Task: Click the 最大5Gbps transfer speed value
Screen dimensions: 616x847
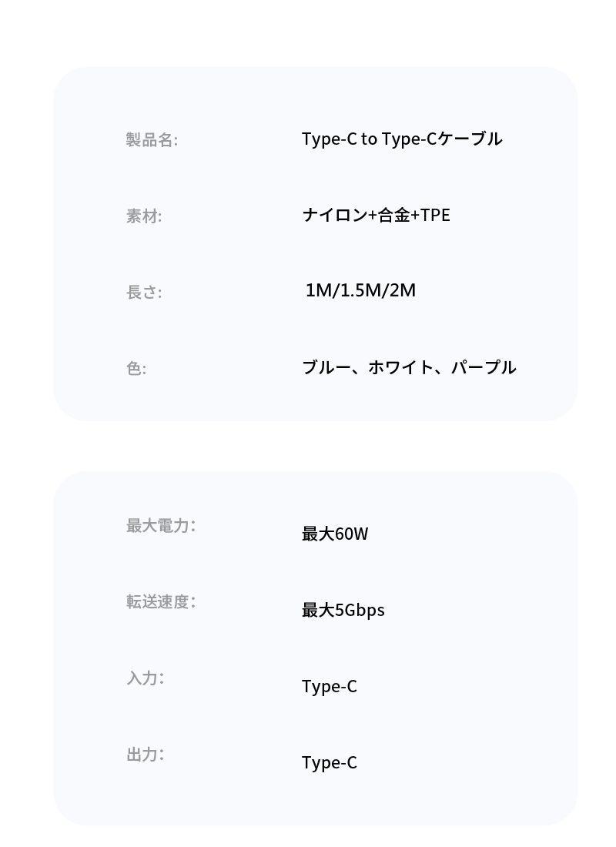Action: 343,611
